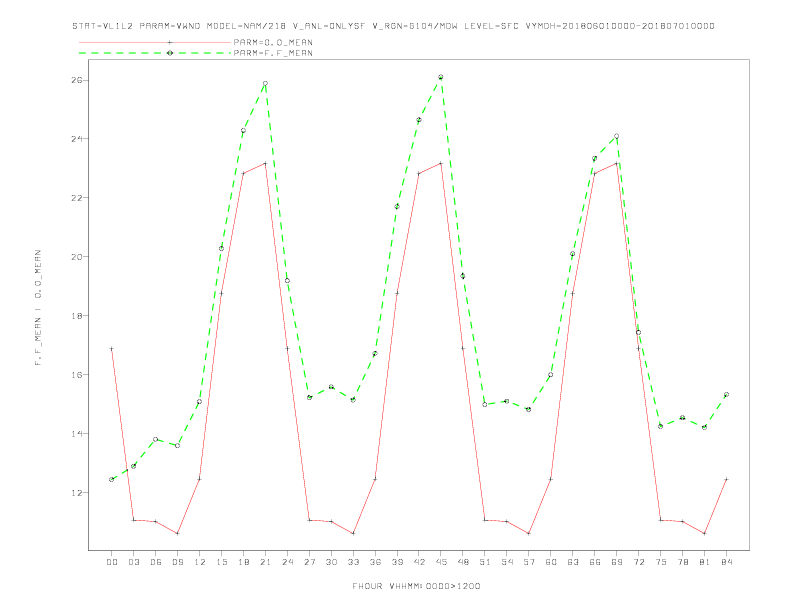The height and width of the screenshot is (612, 792).
Task: Click y-axis tick label 24
Action: (76, 139)
